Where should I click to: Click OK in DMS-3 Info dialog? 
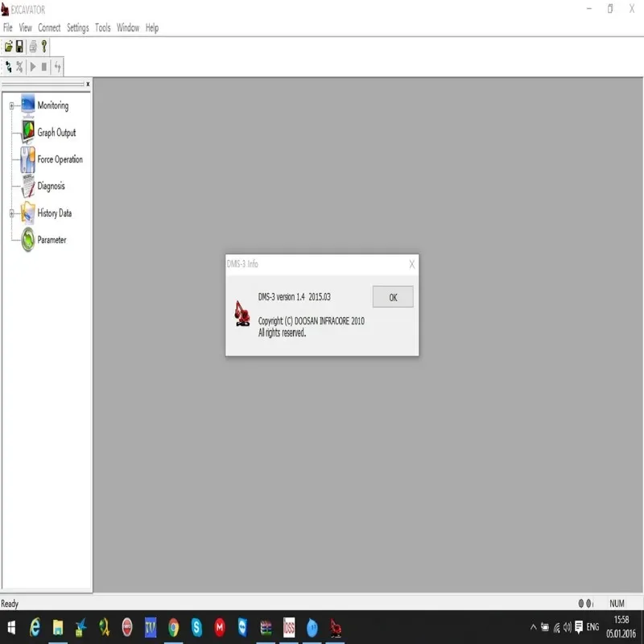(x=393, y=297)
